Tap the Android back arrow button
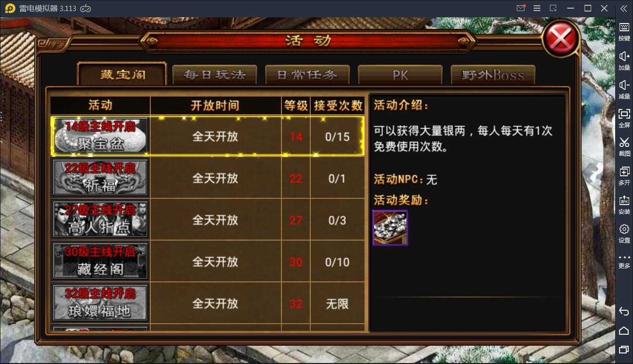This screenshot has width=633, height=364. point(624,311)
